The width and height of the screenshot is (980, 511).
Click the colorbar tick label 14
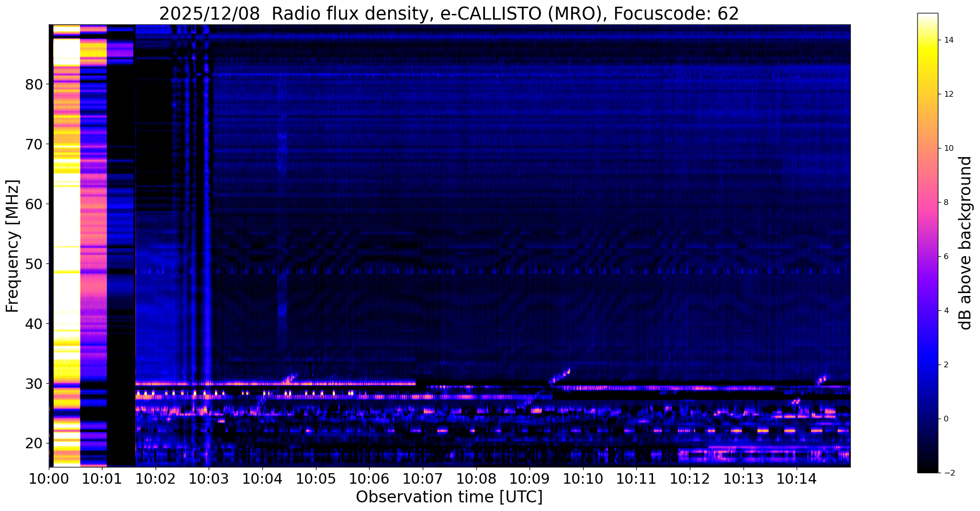point(948,40)
